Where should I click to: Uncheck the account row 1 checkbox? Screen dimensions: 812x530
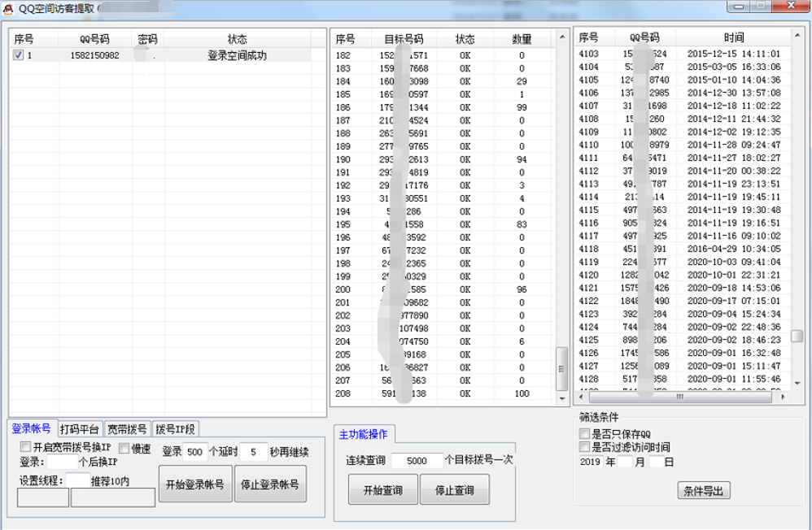pyautogui.click(x=18, y=54)
